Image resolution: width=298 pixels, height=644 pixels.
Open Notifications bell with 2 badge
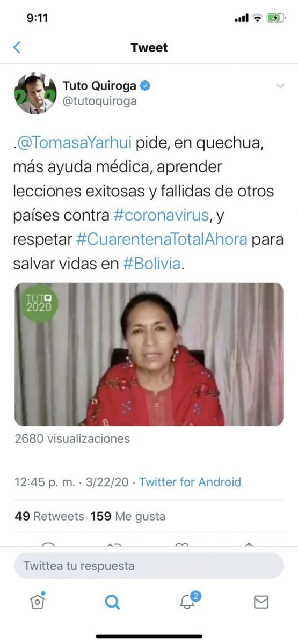[x=188, y=601]
